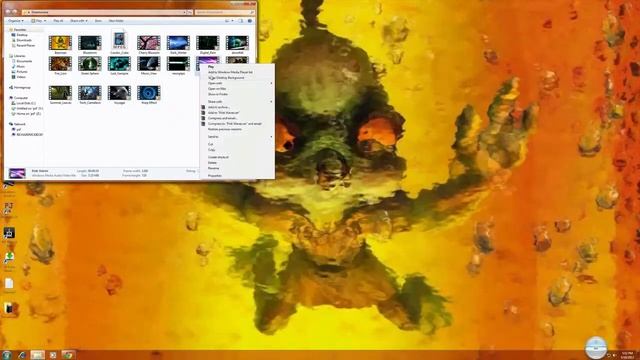Click the Back navigation arrow in Explorer
This screenshot has height=360, width=640.
[x=8, y=12]
